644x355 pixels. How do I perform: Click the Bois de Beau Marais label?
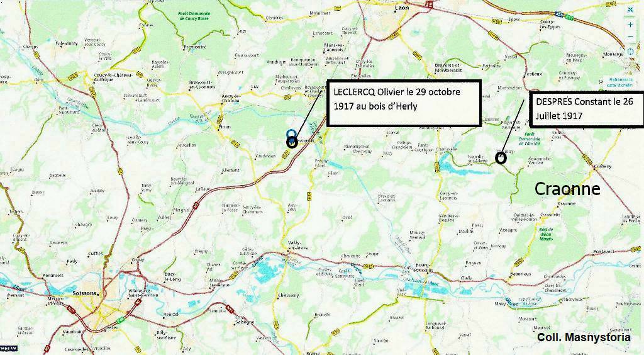coord(547,234)
